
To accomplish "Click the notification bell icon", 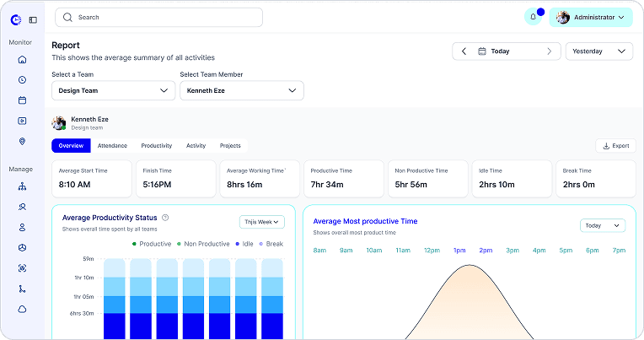I will 533,17.
